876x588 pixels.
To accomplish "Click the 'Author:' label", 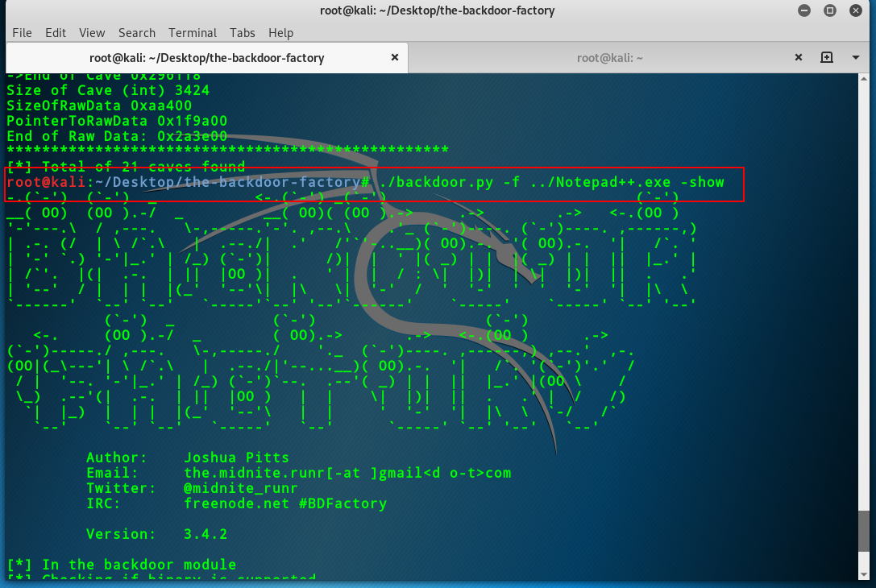I will [116, 458].
